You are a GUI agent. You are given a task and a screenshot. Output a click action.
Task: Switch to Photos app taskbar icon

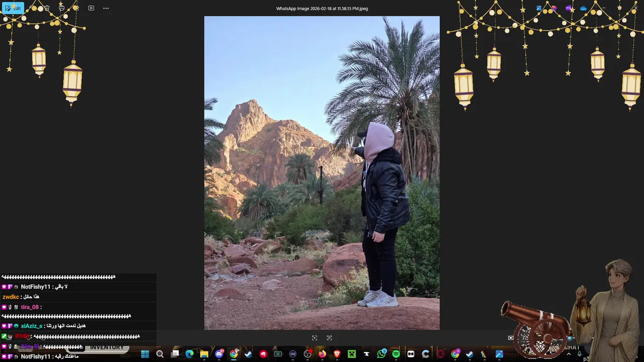coord(499,354)
